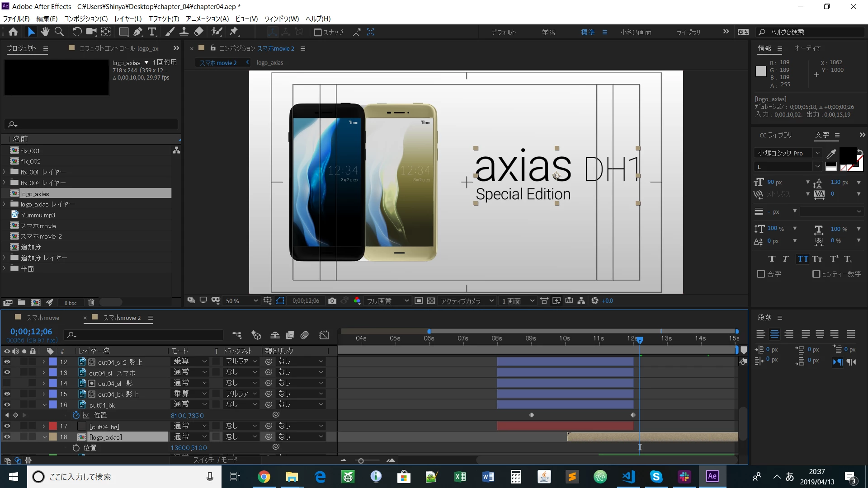
Task: Click the snapshot camera icon
Action: point(332,301)
